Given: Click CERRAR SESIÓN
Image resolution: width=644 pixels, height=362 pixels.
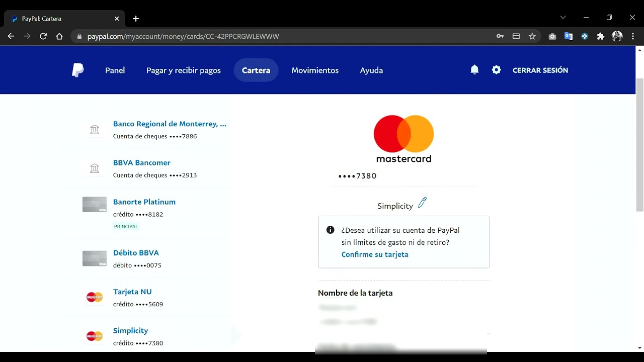Looking at the screenshot, I should (x=540, y=70).
